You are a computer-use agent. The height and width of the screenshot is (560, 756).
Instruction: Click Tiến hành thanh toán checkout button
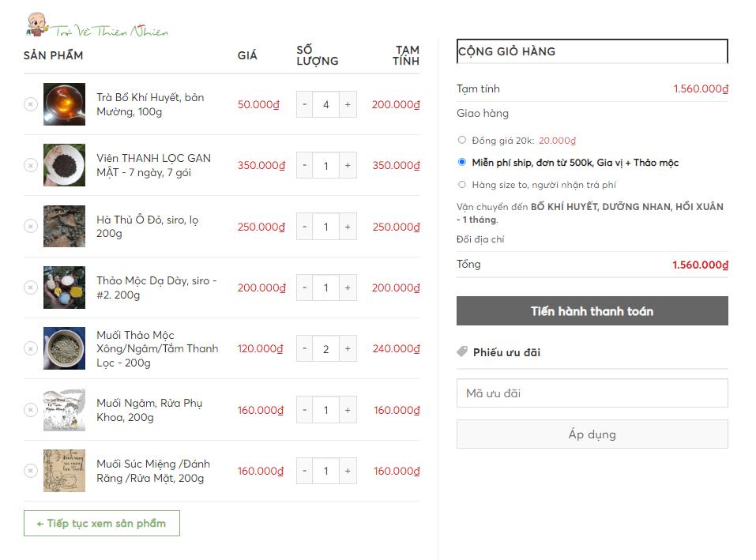coord(592,311)
